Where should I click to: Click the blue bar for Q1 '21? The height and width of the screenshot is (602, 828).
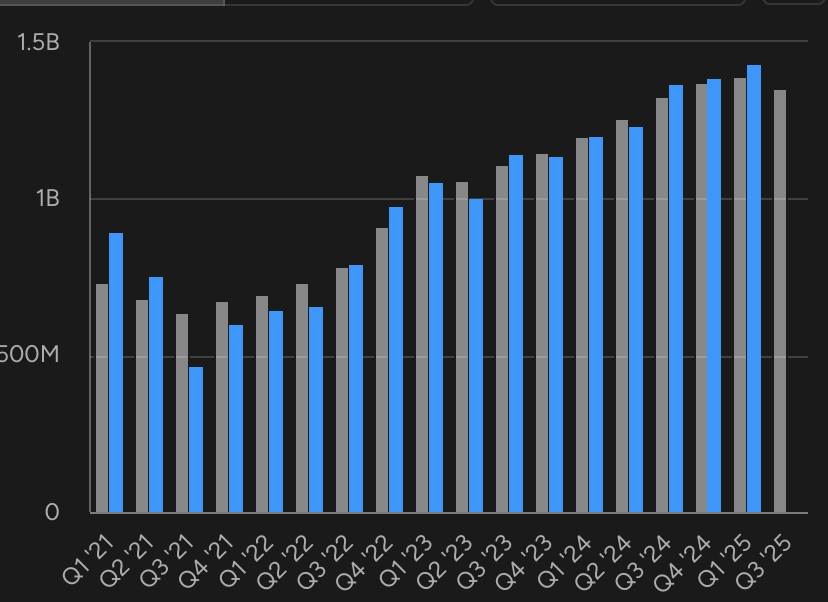(x=116, y=372)
